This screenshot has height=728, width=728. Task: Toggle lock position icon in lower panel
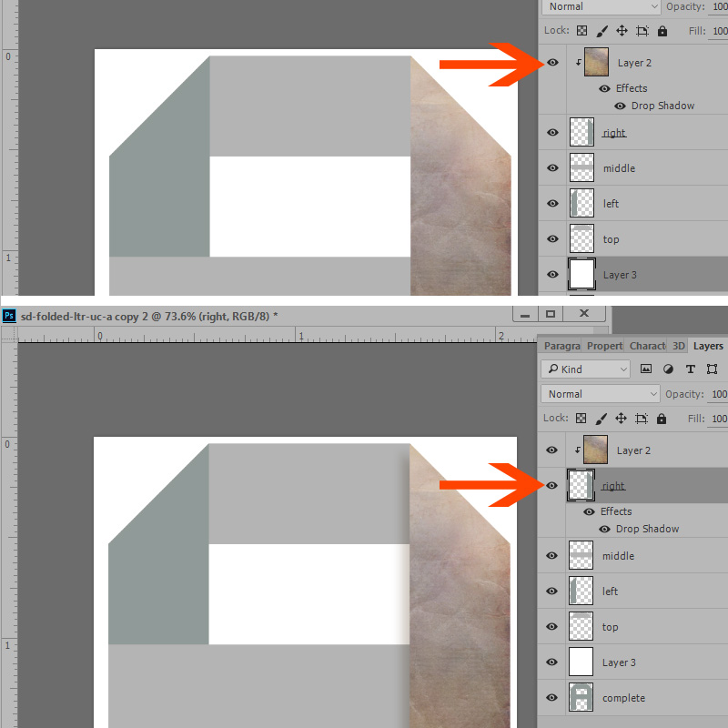pos(621,419)
